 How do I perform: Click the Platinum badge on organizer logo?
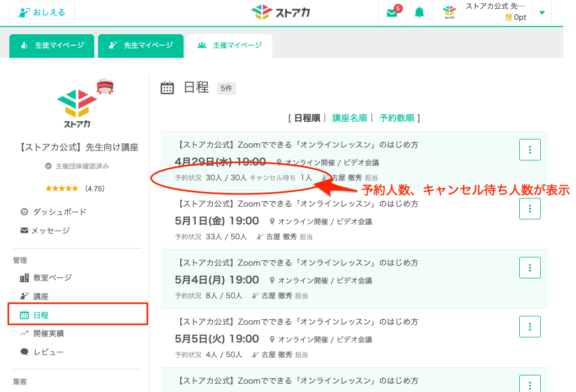click(x=105, y=87)
